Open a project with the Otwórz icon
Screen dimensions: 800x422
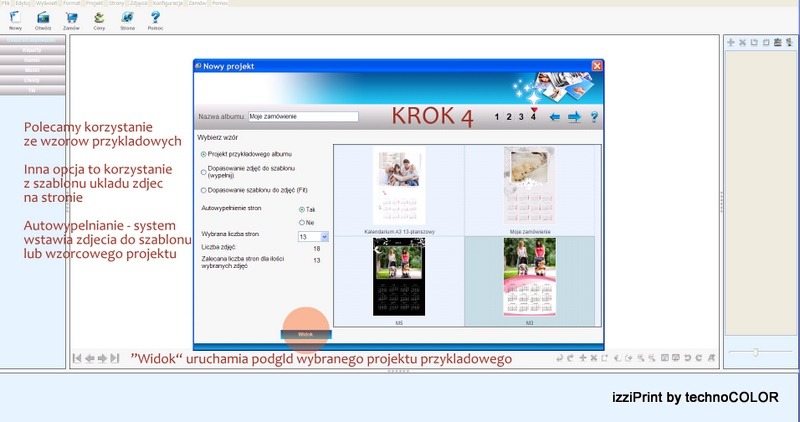point(43,18)
